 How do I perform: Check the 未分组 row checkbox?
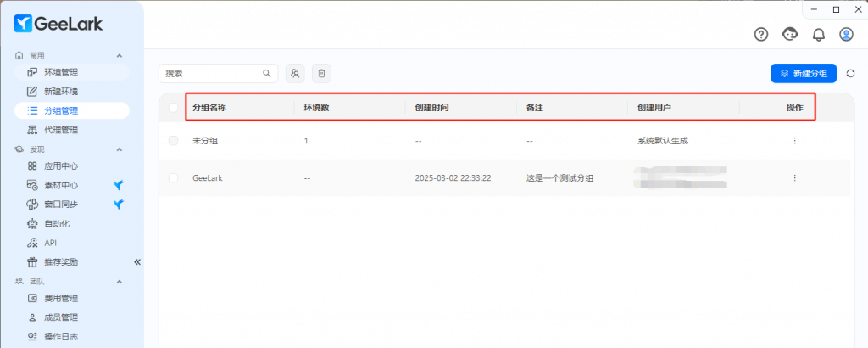[174, 140]
